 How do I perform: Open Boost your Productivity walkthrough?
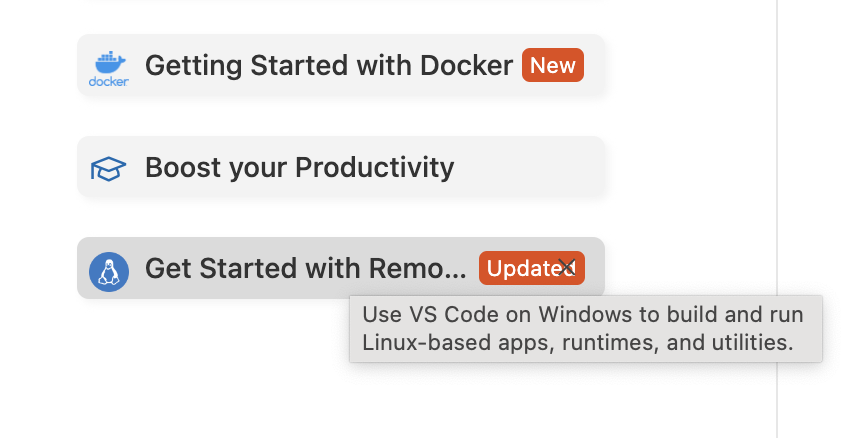[x=341, y=166]
